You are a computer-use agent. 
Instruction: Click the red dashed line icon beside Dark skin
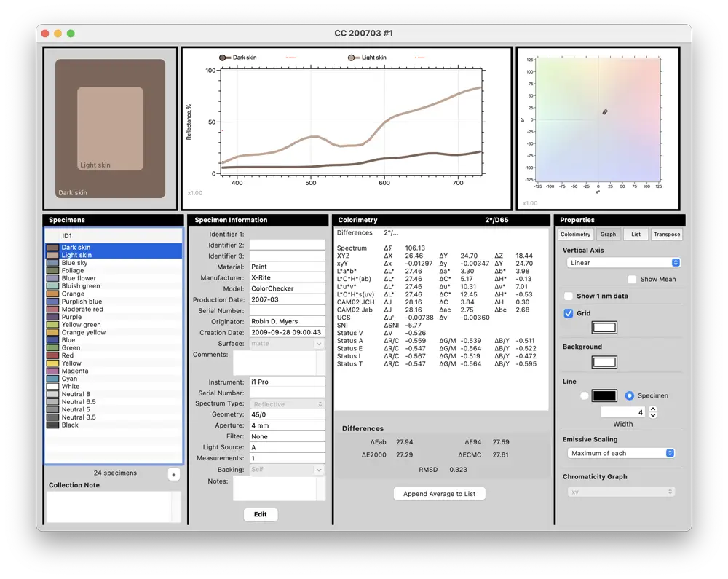[291, 57]
